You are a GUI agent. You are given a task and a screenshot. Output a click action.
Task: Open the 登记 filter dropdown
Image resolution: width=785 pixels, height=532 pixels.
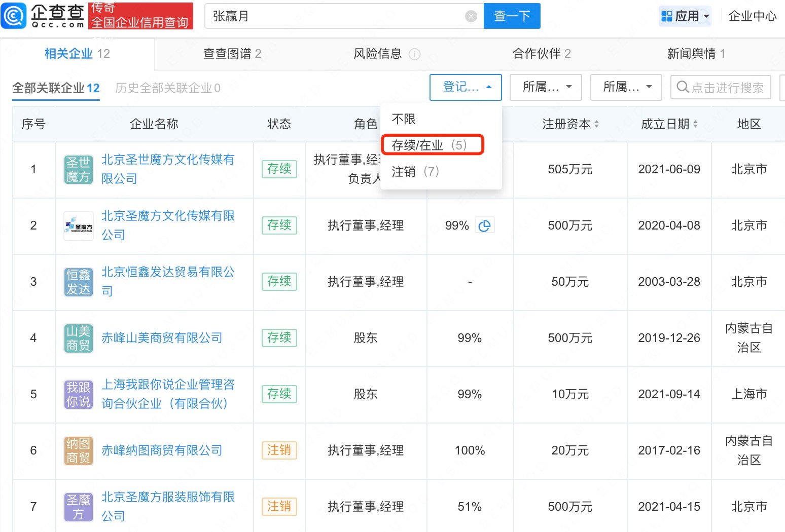pyautogui.click(x=466, y=87)
